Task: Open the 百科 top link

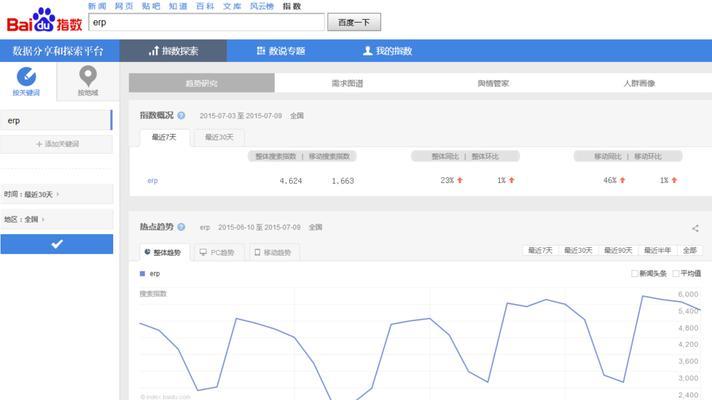Action: (205, 6)
